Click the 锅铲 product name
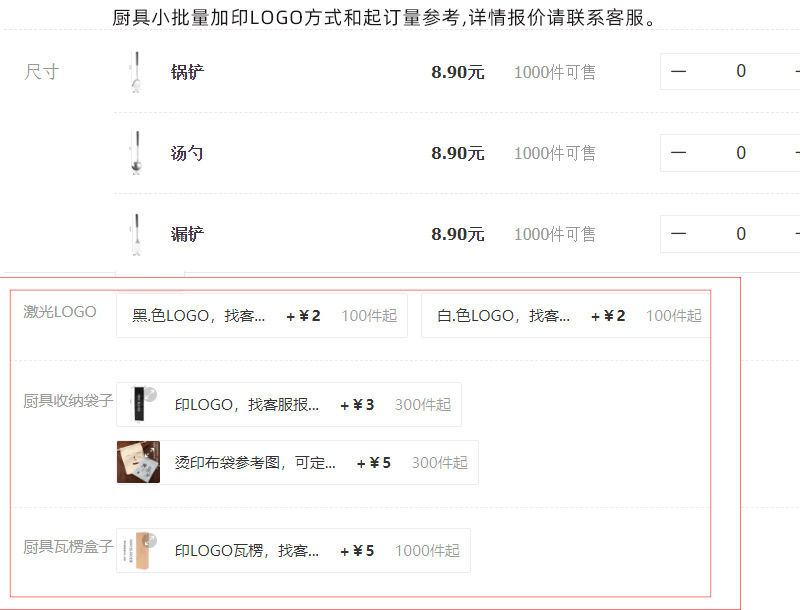Viewport: 800px width, 610px height. coord(187,72)
